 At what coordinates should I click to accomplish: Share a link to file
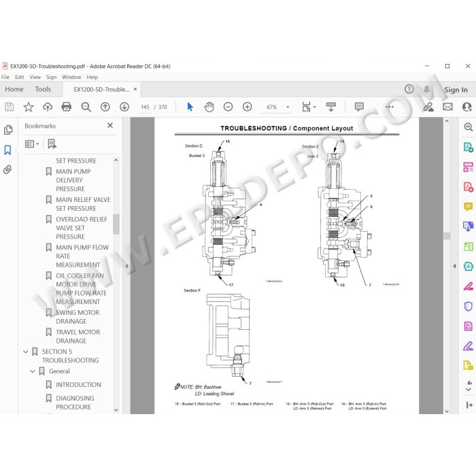coord(428,107)
